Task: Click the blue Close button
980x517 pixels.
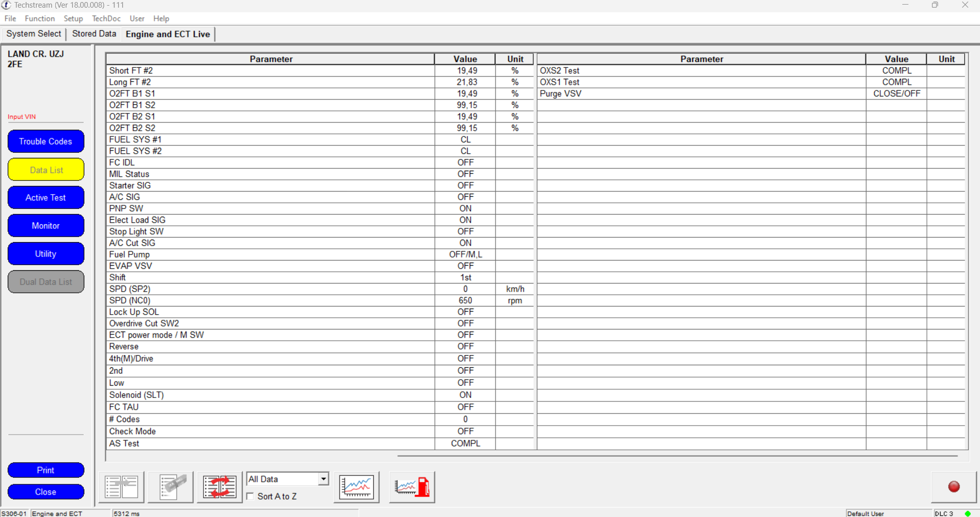Action: coord(46,492)
